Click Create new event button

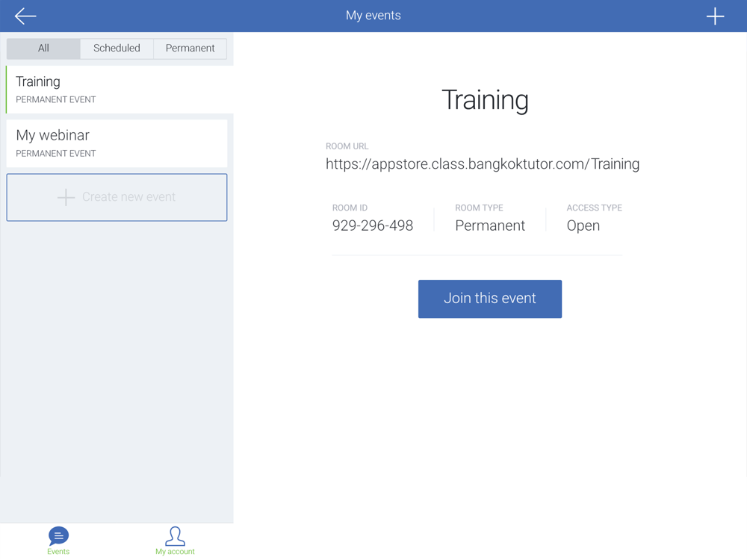(x=117, y=197)
